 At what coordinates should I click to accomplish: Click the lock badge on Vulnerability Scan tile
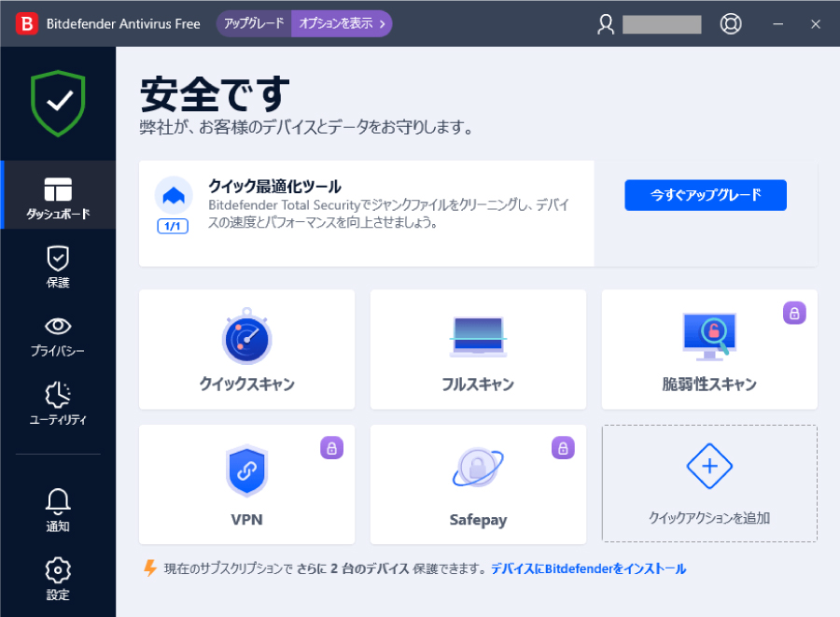[x=793, y=314]
